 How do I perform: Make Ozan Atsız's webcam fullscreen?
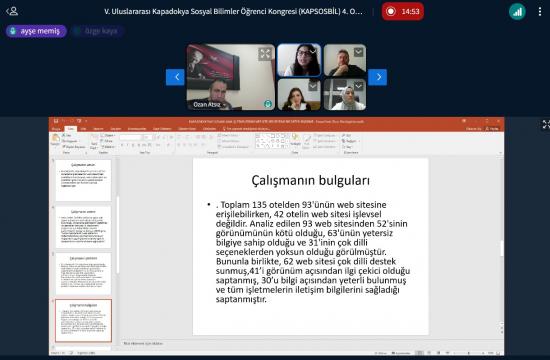click(x=265, y=54)
